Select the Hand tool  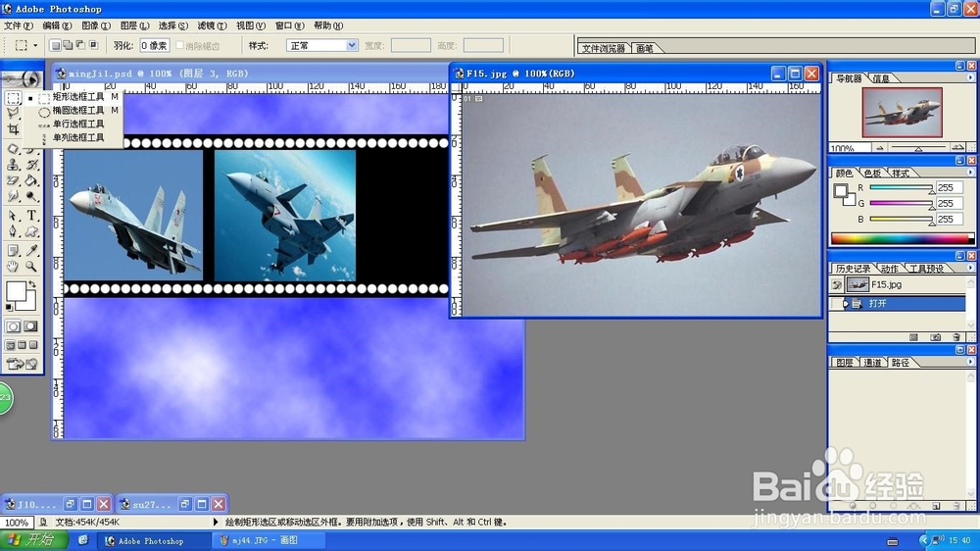point(13,266)
